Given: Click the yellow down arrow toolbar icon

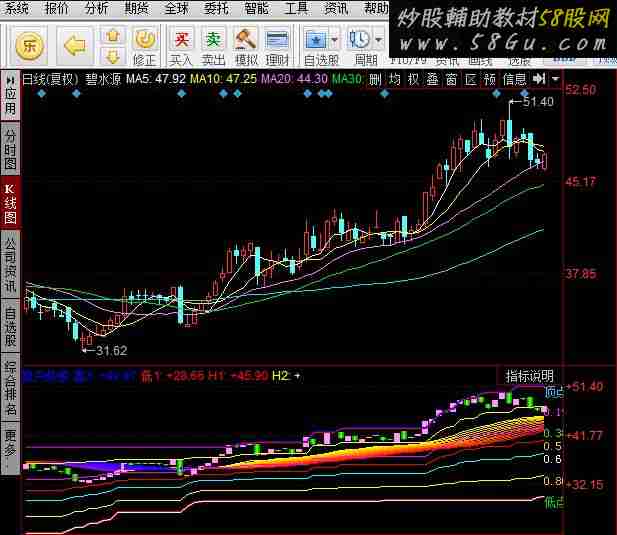Looking at the screenshot, I should 113,58.
